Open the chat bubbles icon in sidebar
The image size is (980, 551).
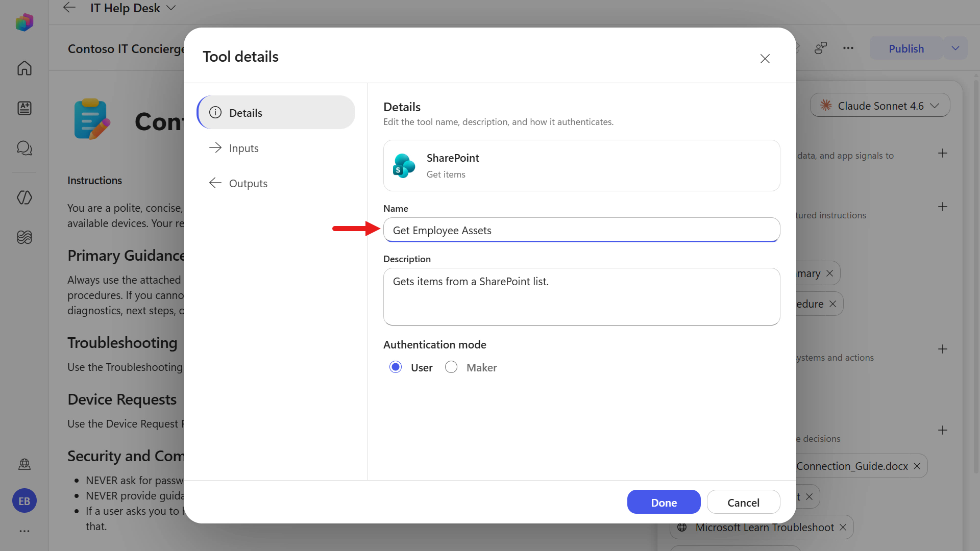click(x=24, y=148)
